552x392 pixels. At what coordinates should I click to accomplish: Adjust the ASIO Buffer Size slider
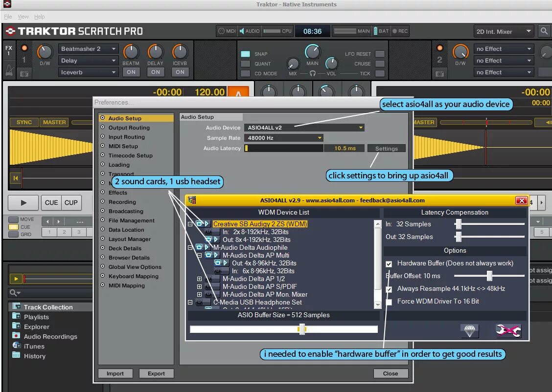(x=302, y=329)
